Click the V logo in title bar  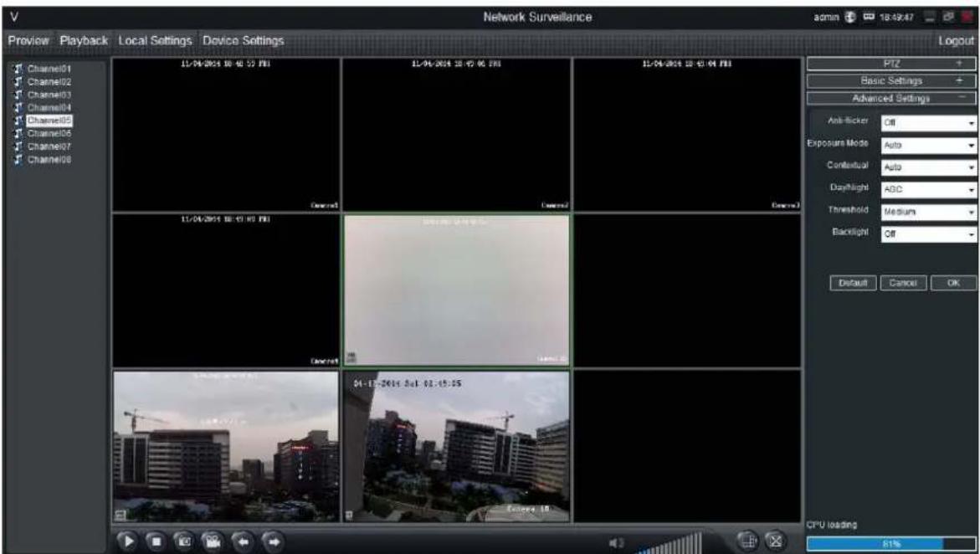[x=13, y=18]
